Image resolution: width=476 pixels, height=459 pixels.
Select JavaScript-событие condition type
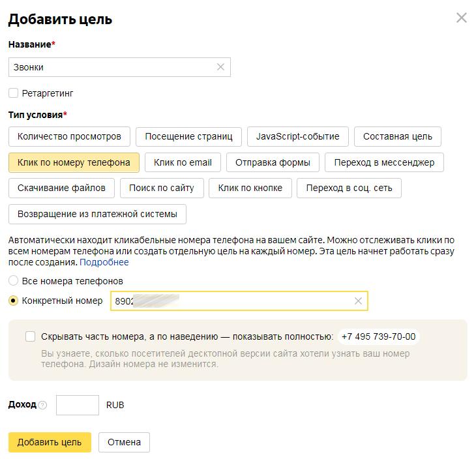tap(297, 136)
